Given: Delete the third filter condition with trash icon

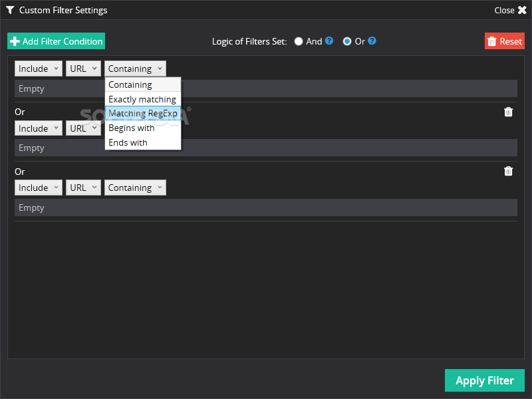Looking at the screenshot, I should pos(508,171).
